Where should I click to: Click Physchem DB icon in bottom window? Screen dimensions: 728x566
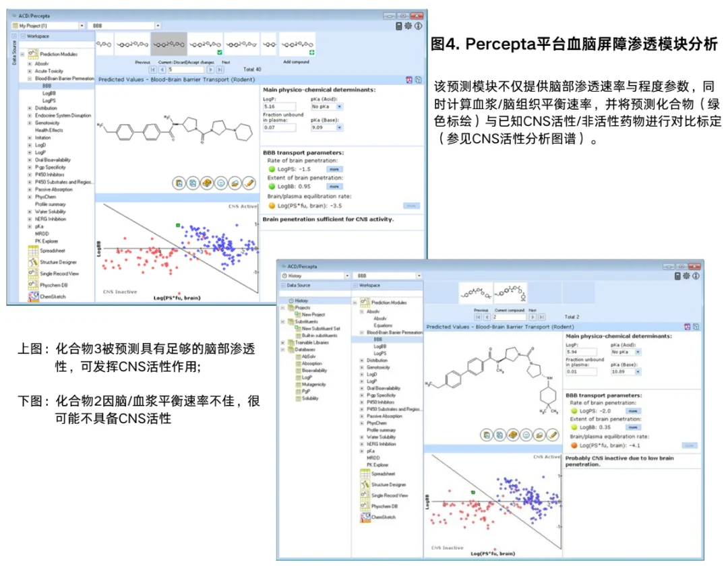[x=365, y=506]
